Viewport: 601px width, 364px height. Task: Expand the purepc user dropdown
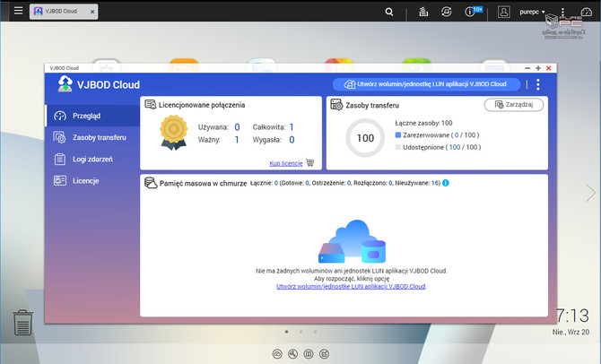[x=532, y=12]
